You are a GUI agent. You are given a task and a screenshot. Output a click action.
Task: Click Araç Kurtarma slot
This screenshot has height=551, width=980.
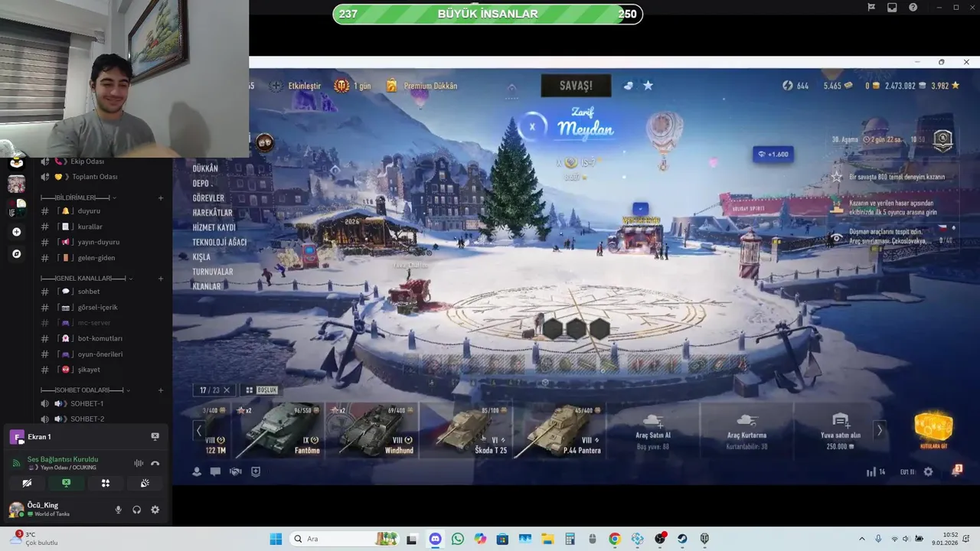point(746,430)
